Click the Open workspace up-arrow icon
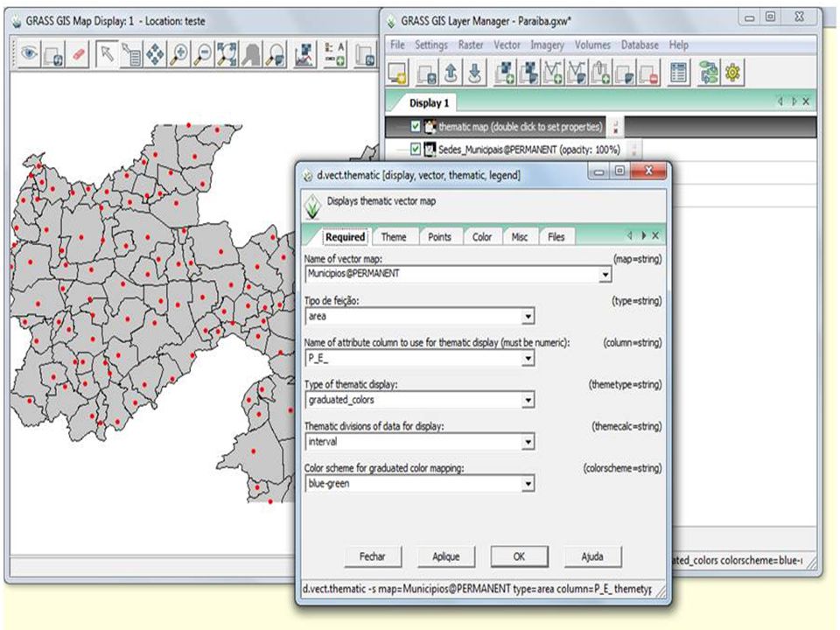Screen dimensions: 840x630 [x=451, y=73]
